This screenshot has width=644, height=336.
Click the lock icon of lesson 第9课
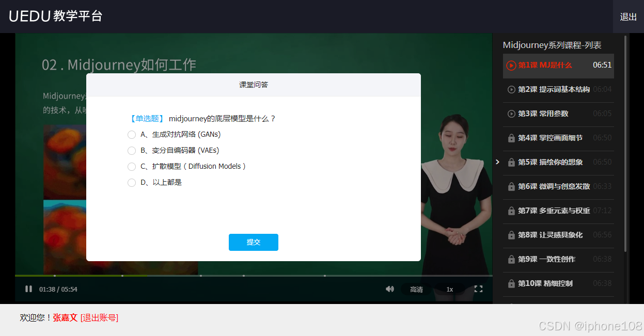click(512, 259)
